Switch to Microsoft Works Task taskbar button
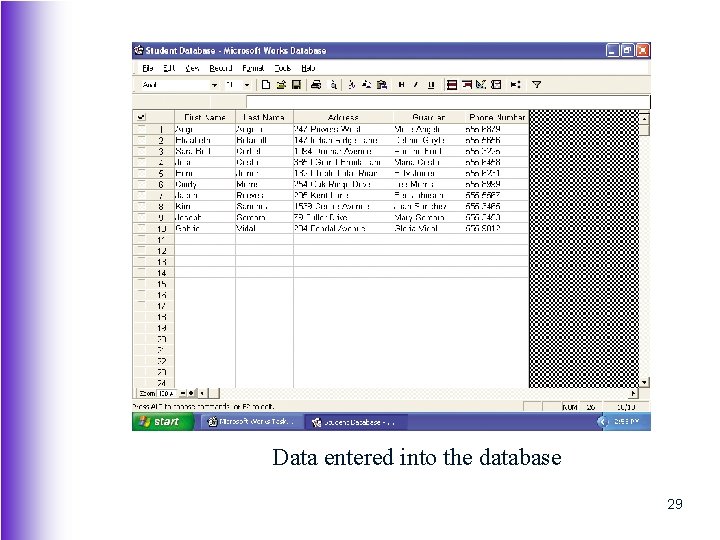Screen dimensions: 720x540 251,422
